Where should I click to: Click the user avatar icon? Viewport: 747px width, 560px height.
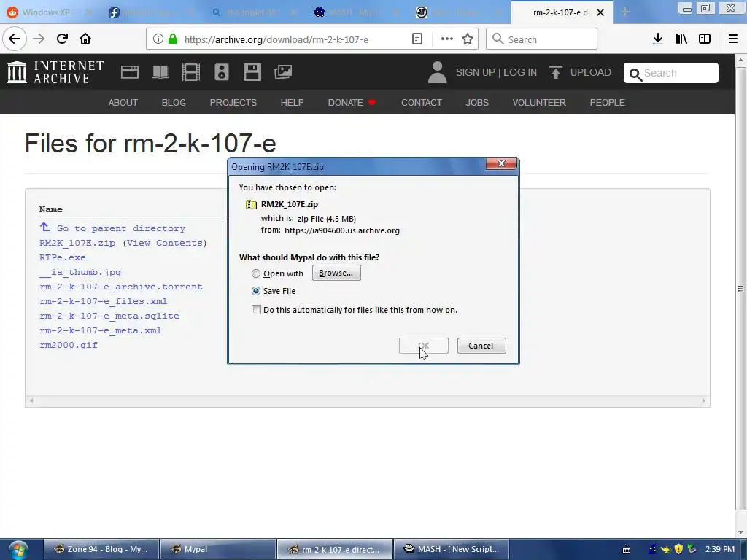(x=437, y=72)
